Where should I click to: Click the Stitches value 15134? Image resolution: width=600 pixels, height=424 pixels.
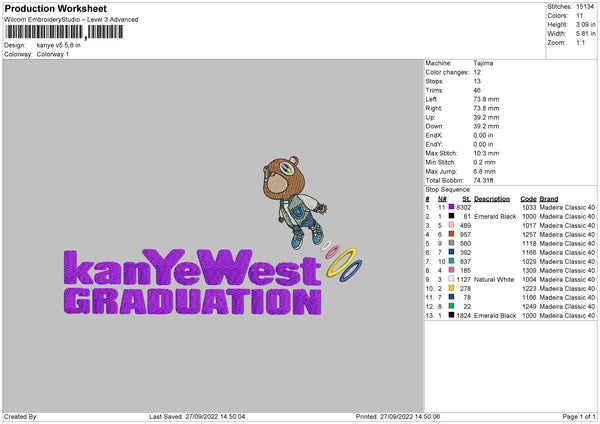pyautogui.click(x=585, y=7)
